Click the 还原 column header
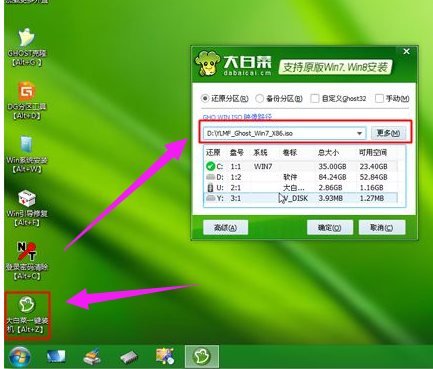Image resolution: width=433 pixels, height=369 pixels. [213, 153]
